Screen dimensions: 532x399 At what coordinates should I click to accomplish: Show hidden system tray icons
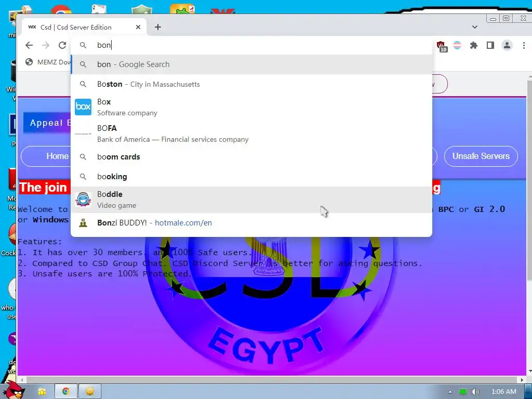click(x=450, y=392)
